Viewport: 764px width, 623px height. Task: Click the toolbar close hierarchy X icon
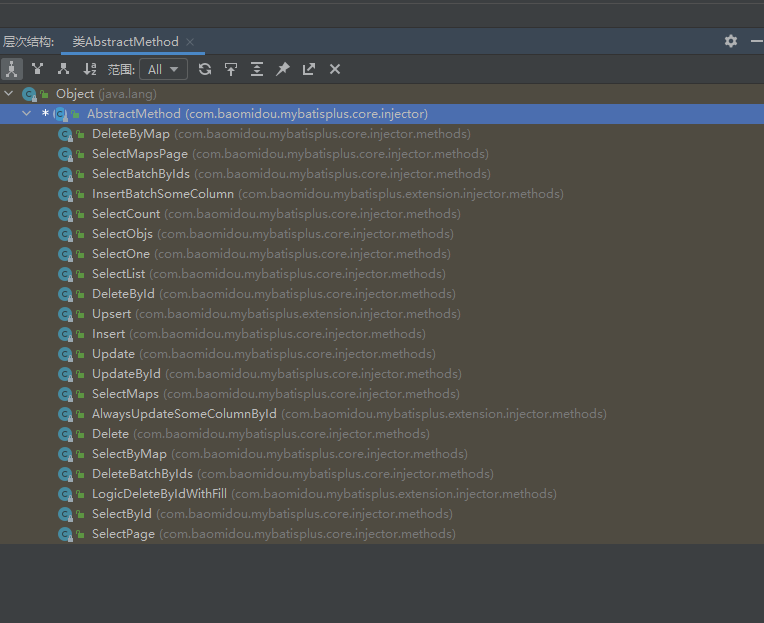335,69
